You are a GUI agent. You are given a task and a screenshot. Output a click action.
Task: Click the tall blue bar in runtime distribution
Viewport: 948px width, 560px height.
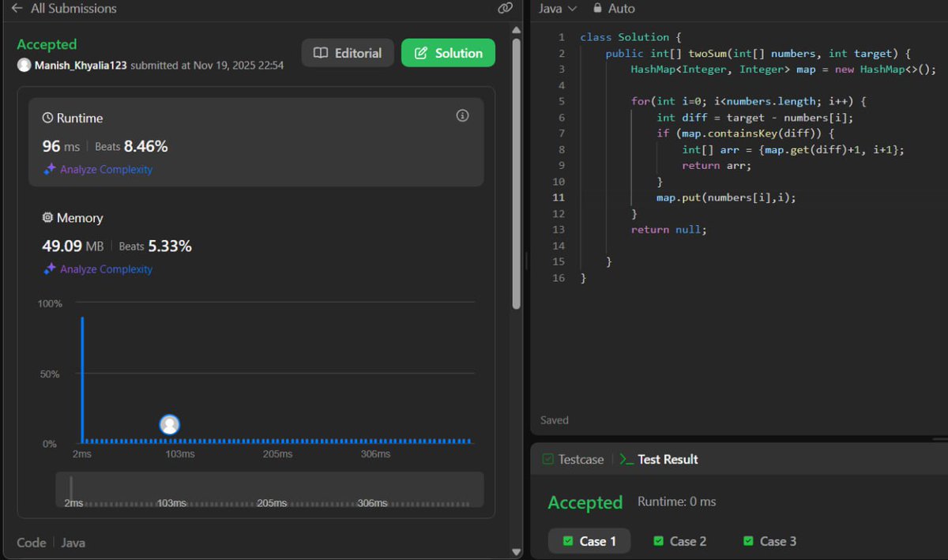click(82, 379)
